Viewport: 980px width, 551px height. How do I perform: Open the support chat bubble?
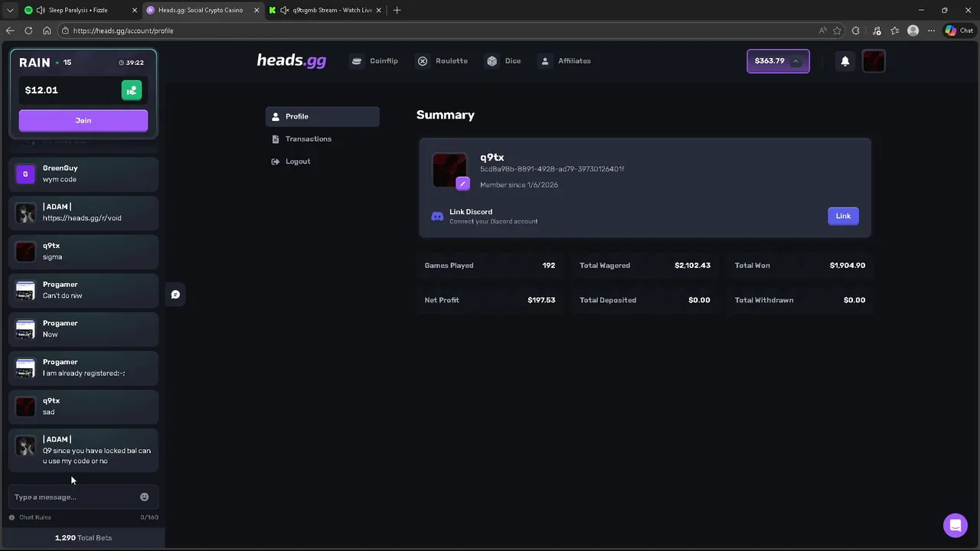[x=955, y=525]
